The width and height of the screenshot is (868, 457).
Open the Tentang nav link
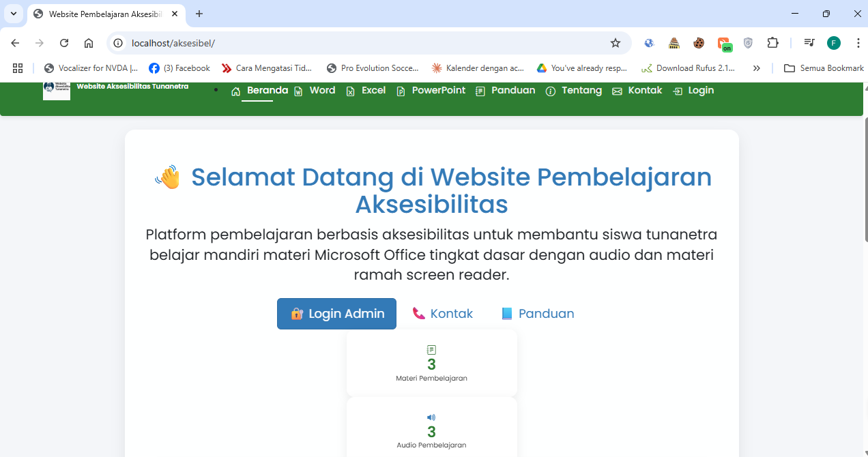[x=574, y=91]
